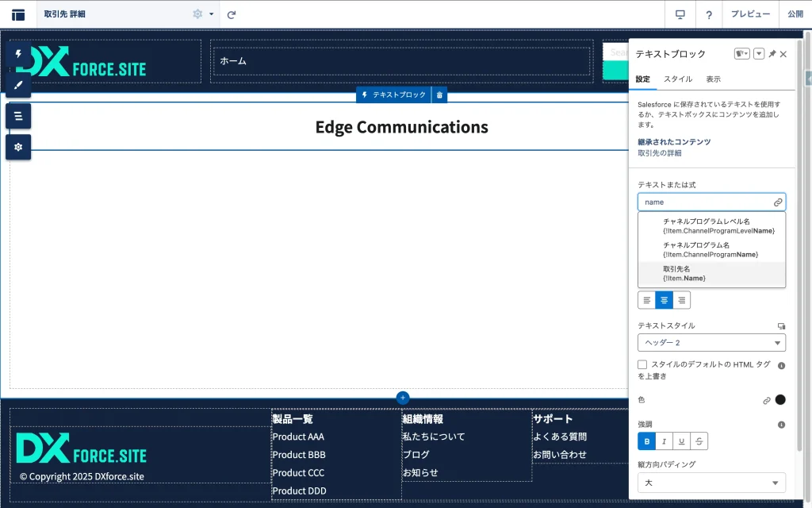The height and width of the screenshot is (508, 812).
Task: Open the Page Structure list panel
Action: 18,116
